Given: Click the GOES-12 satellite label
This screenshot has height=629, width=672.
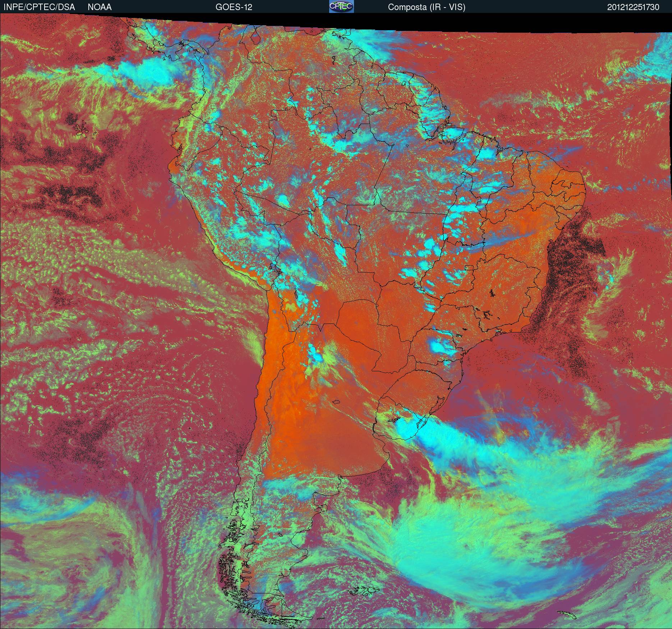Looking at the screenshot, I should [x=234, y=7].
